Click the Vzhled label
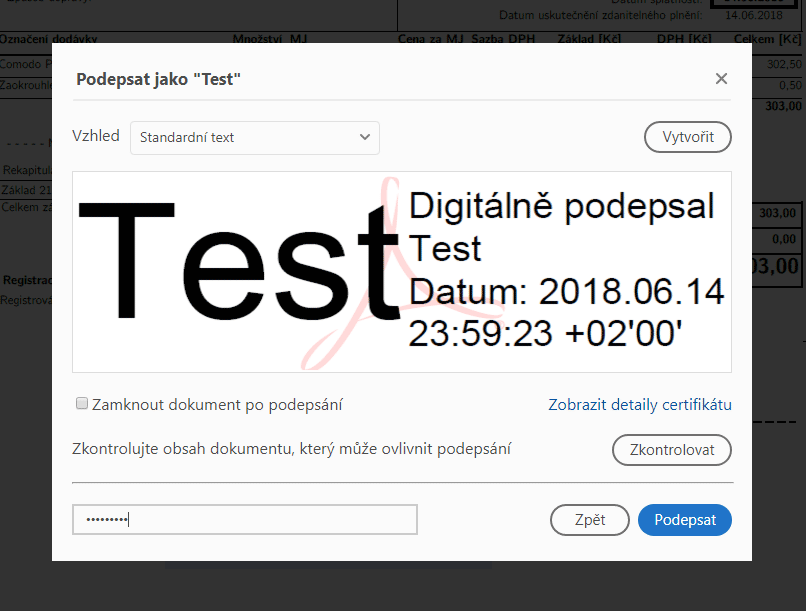 click(96, 136)
